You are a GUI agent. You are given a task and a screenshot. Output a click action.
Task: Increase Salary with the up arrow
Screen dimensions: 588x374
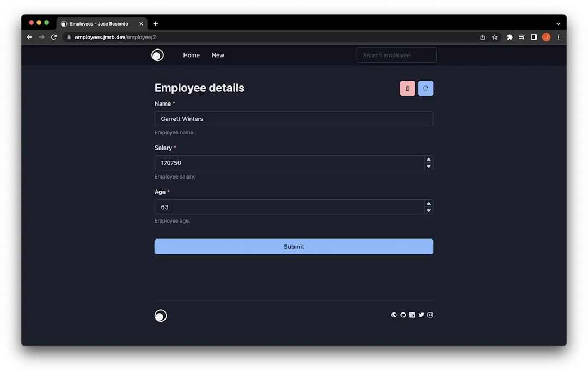point(428,160)
